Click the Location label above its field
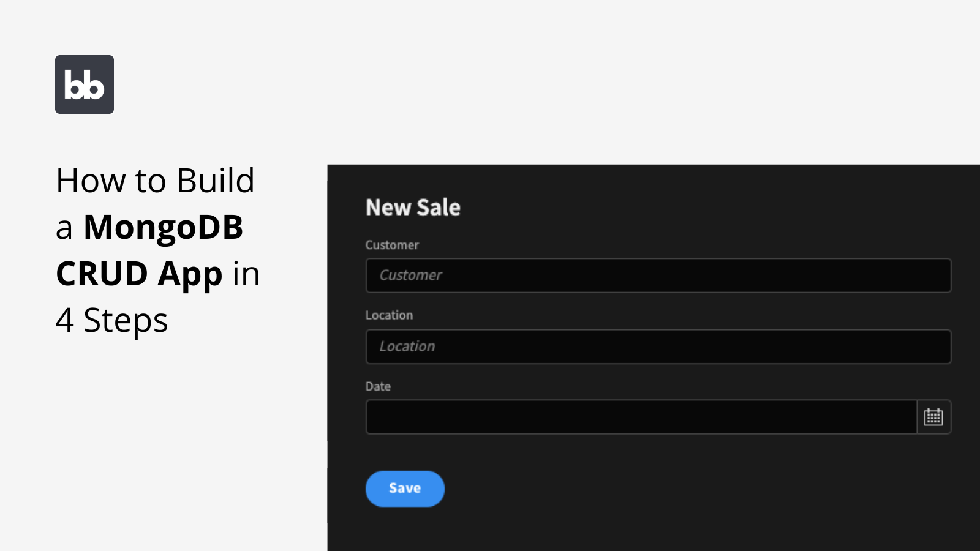This screenshot has height=551, width=980. (389, 315)
